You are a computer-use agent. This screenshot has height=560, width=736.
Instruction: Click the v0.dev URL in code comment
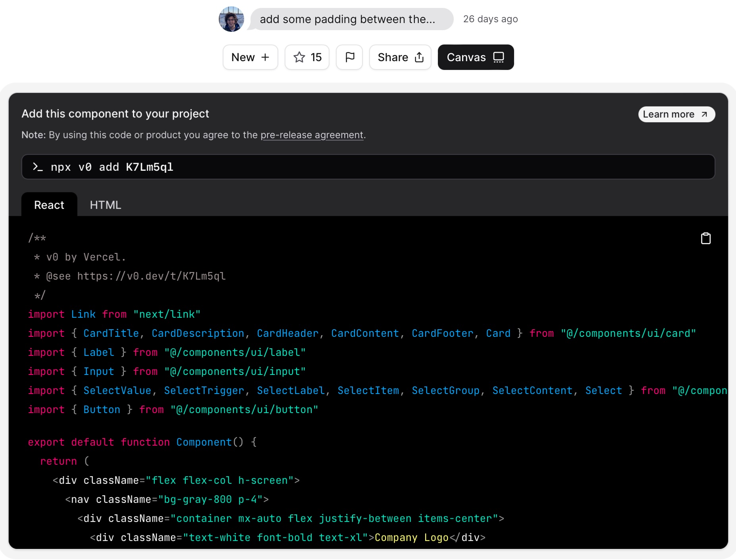(x=151, y=276)
